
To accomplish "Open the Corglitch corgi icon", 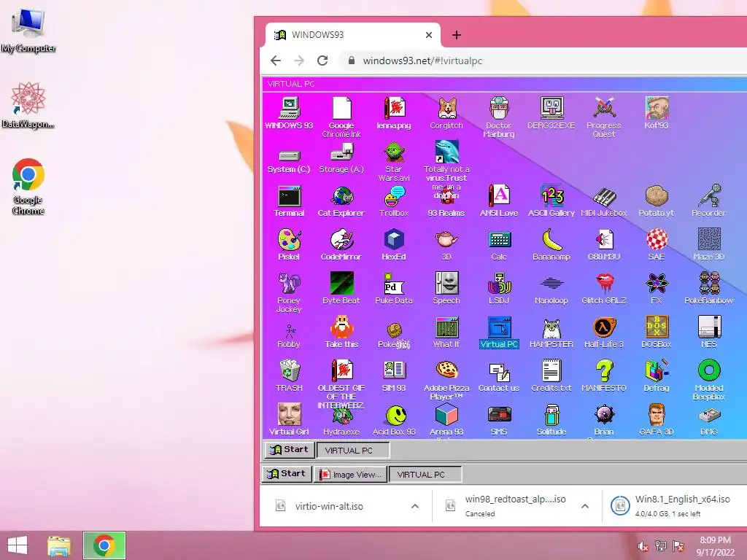I will click(446, 113).
